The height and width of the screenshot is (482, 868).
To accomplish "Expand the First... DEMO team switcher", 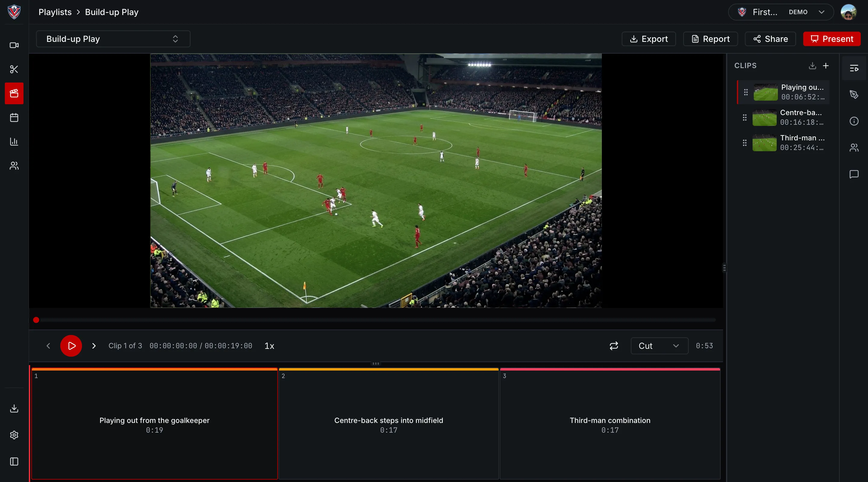I will click(x=781, y=12).
